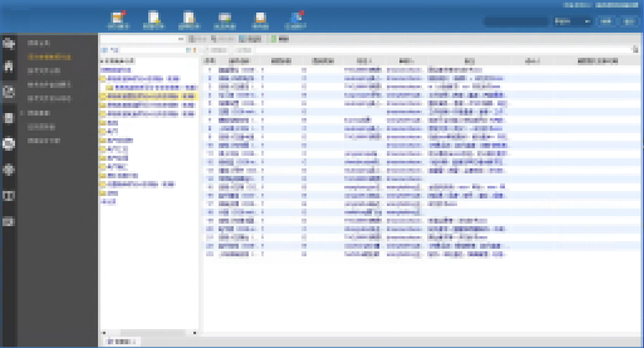Click the right arrow of the tree's horizontal scrollbar

click(x=194, y=333)
